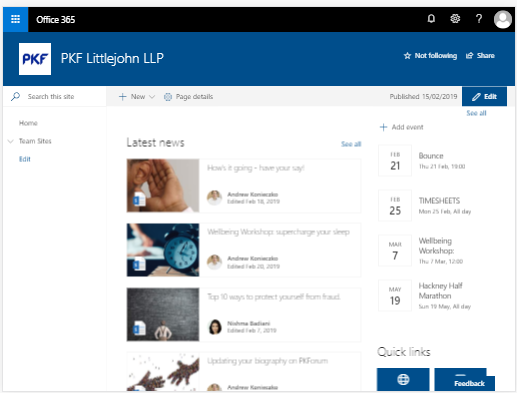
Task: Click Add event
Action: pos(402,127)
